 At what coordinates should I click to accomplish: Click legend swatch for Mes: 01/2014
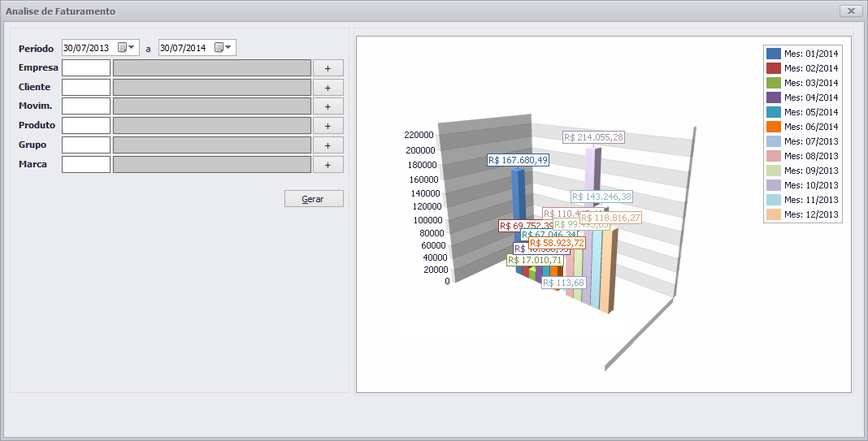click(774, 54)
